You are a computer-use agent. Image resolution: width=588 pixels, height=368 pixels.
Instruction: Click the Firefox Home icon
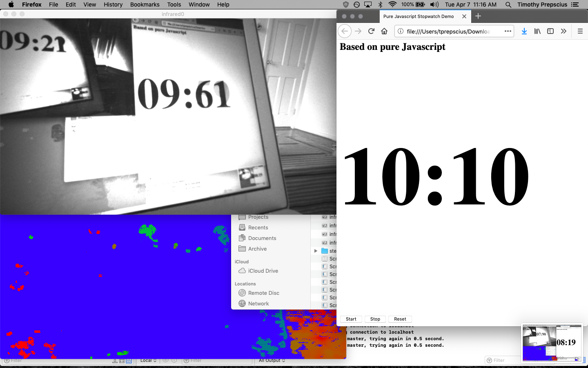coord(384,31)
